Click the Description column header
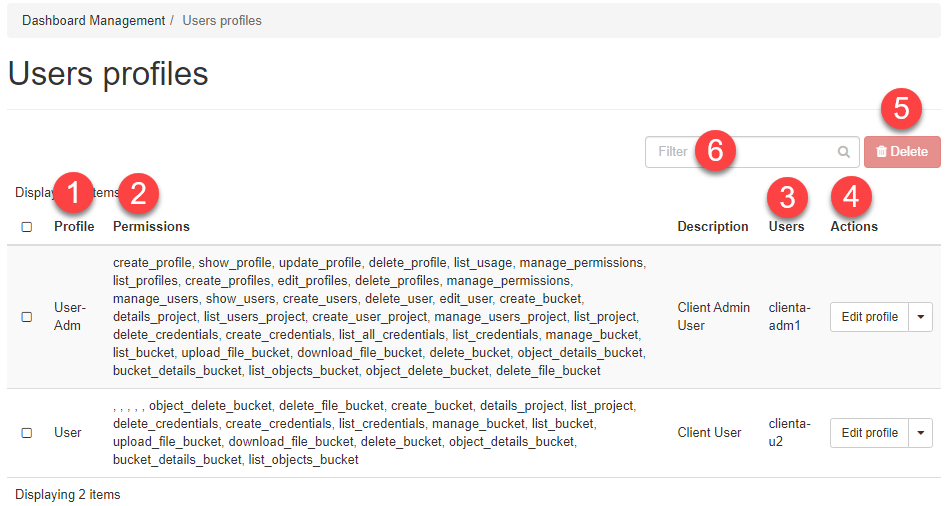The image size is (947, 506). tap(712, 227)
